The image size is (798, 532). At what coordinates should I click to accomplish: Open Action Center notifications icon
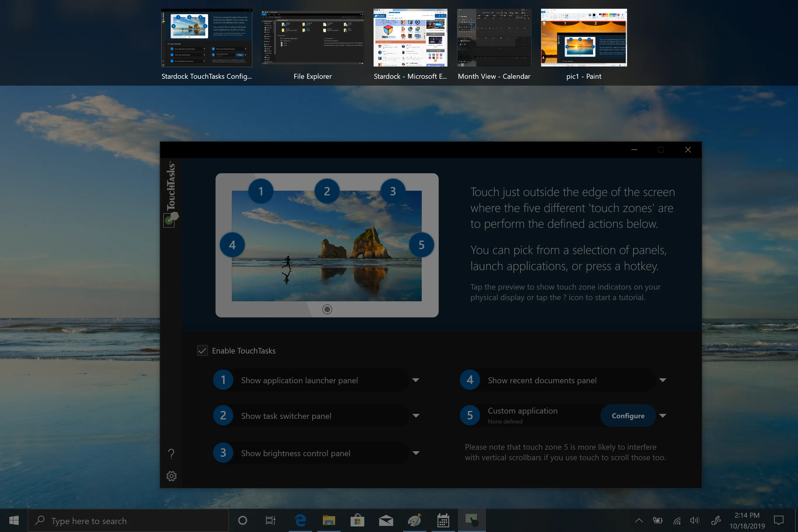pos(779,520)
